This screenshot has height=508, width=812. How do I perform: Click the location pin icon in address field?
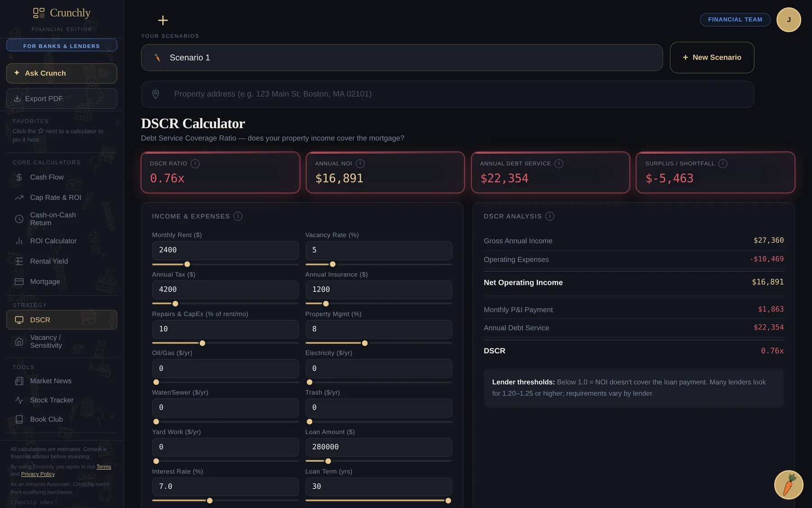click(156, 94)
